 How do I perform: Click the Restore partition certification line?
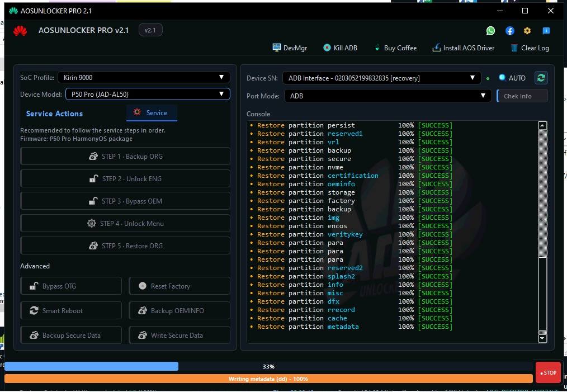click(x=351, y=176)
